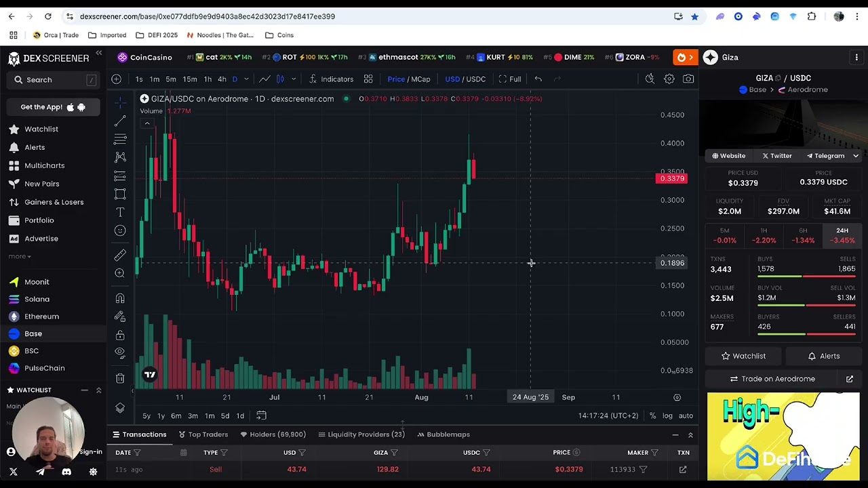The height and width of the screenshot is (488, 868).
Task: Open Alerts for GIZA pair
Action: tap(823, 356)
